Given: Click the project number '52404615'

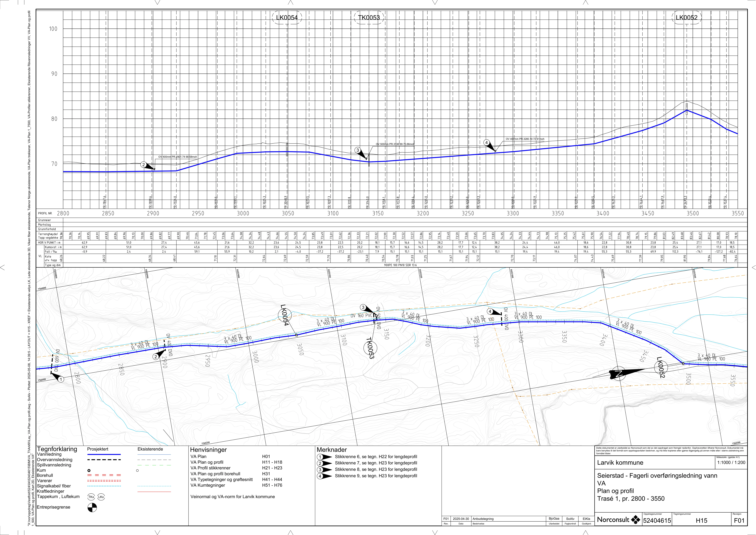Looking at the screenshot, I should (657, 521).
